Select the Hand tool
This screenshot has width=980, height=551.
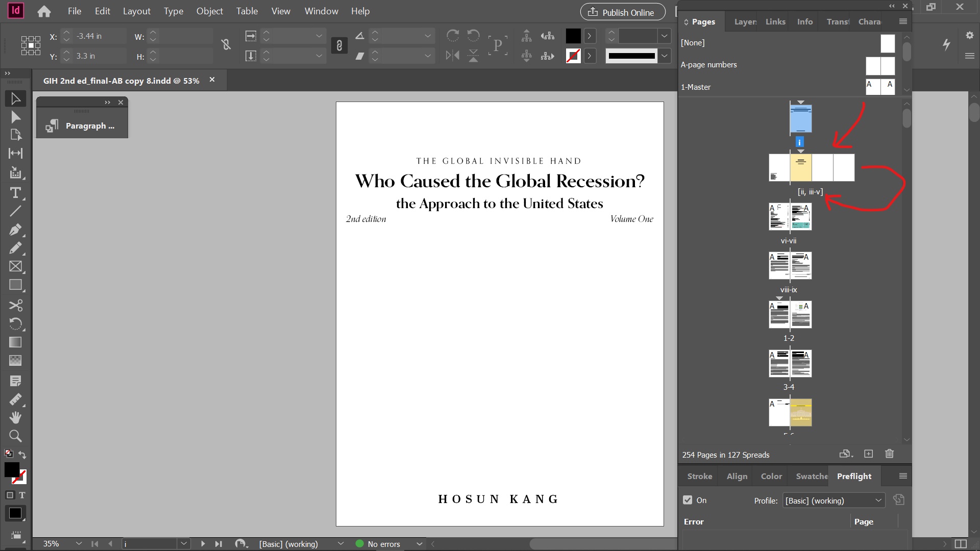pyautogui.click(x=15, y=418)
